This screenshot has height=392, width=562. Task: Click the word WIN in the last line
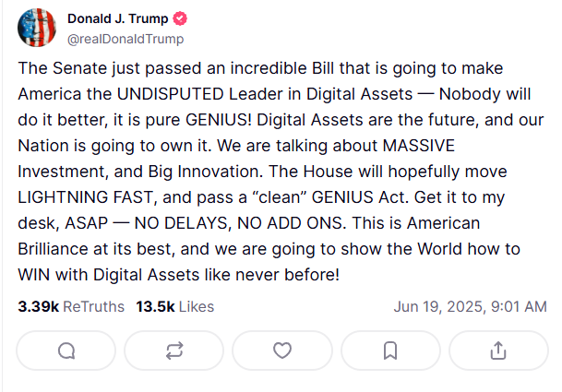[34, 275]
